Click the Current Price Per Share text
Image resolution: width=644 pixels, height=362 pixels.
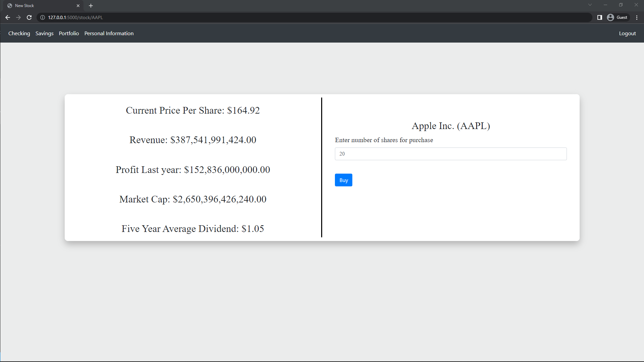point(193,111)
